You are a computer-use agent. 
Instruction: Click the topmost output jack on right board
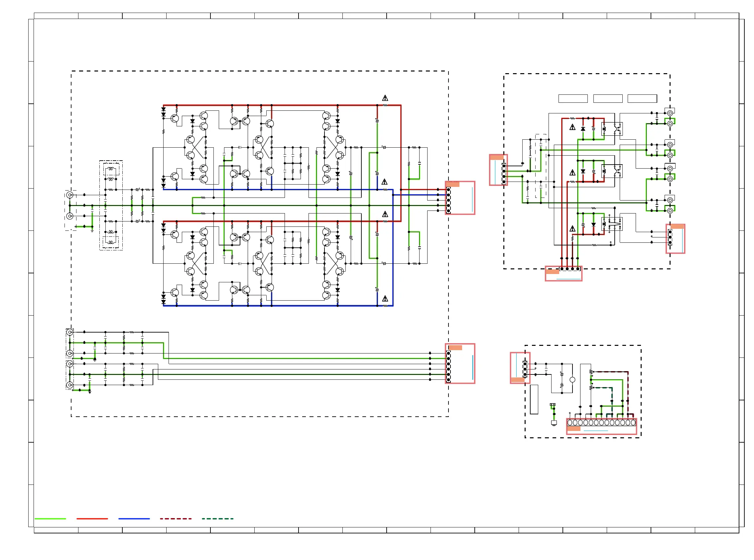(x=670, y=113)
